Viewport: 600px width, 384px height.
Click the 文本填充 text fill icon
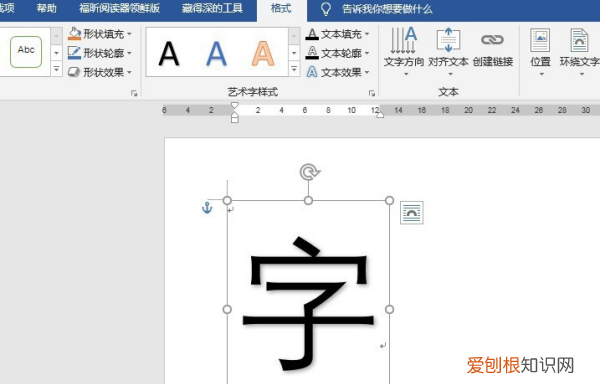tap(312, 34)
